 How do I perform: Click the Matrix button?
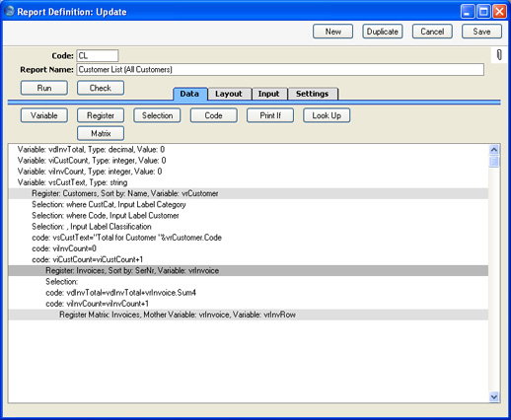coord(101,133)
